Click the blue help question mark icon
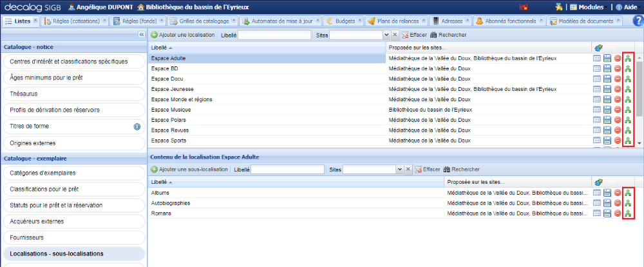Image resolution: width=644 pixels, height=267 pixels. pyautogui.click(x=638, y=21)
